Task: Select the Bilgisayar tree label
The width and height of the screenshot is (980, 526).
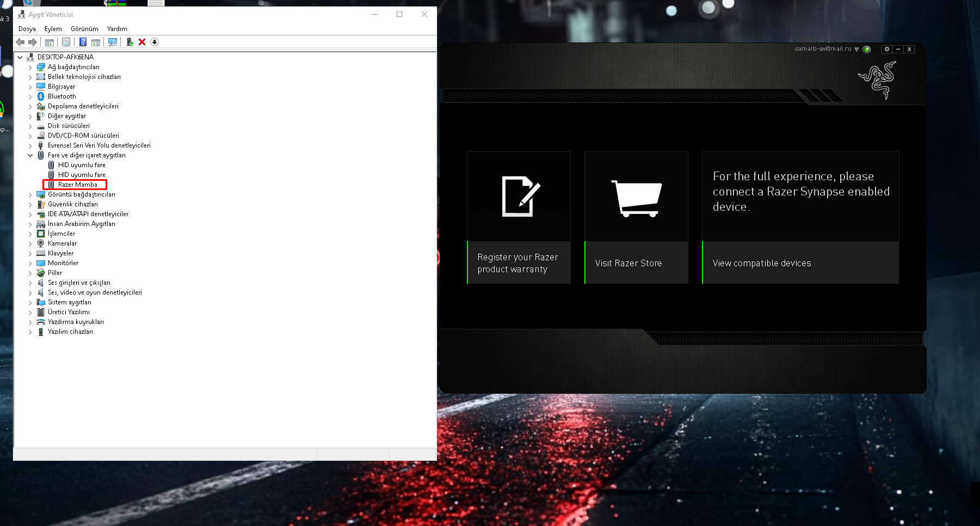Action: coord(61,87)
